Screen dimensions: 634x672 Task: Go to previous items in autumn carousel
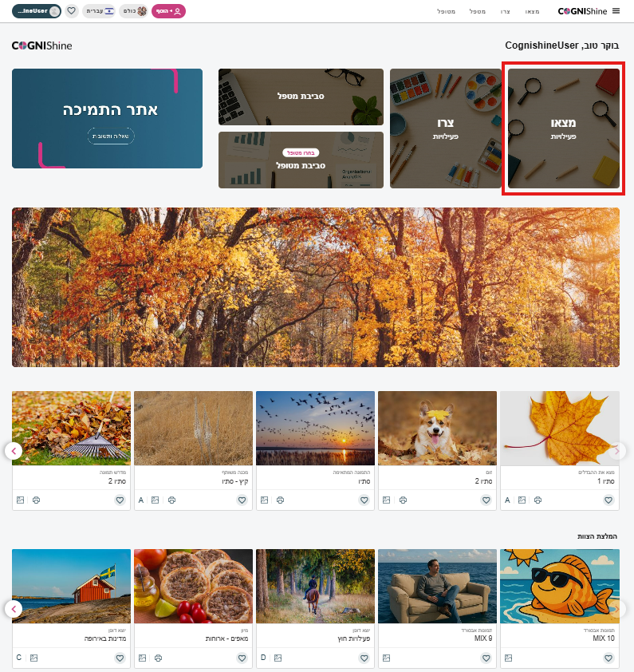coord(14,451)
